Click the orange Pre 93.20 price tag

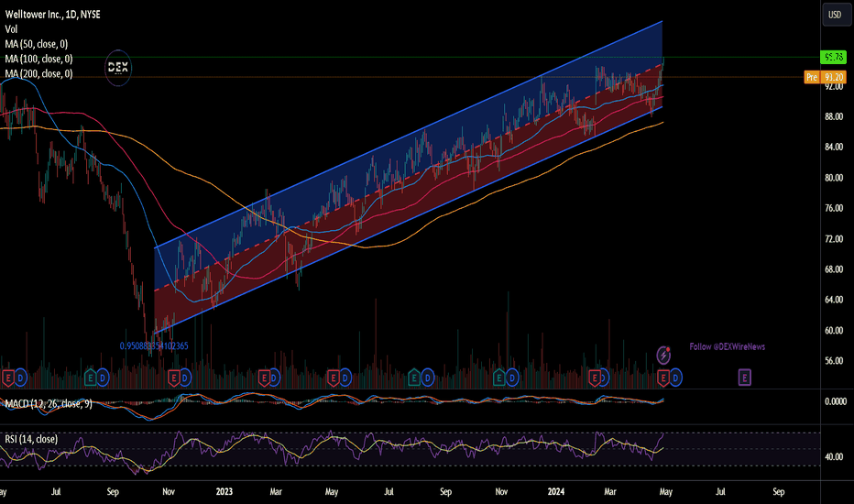[x=825, y=77]
